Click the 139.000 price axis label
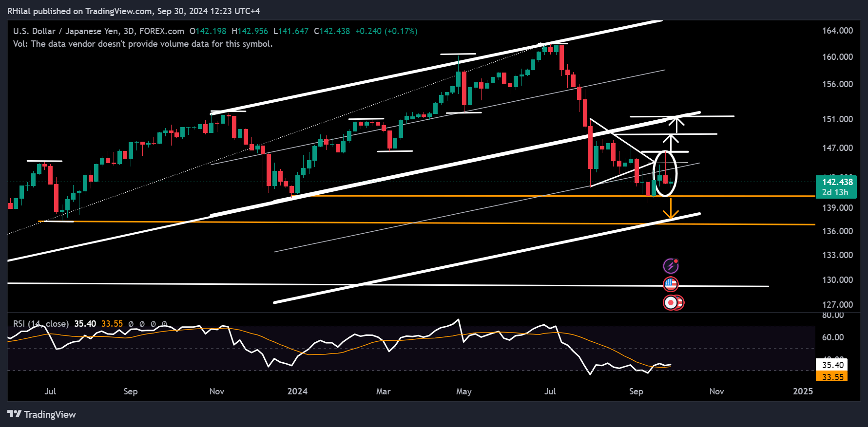This screenshot has height=427, width=868. pyautogui.click(x=837, y=208)
